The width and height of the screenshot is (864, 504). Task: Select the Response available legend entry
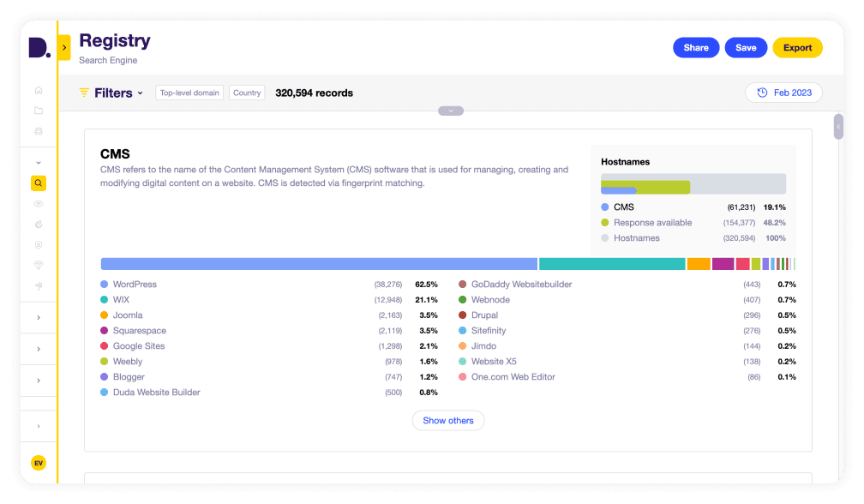[693, 223]
